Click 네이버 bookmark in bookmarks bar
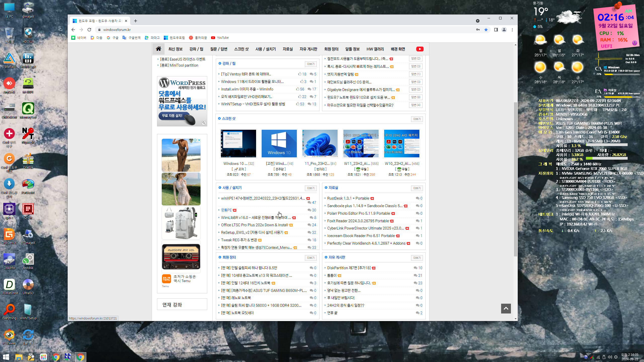The height and width of the screenshot is (362, 644). 79,38
